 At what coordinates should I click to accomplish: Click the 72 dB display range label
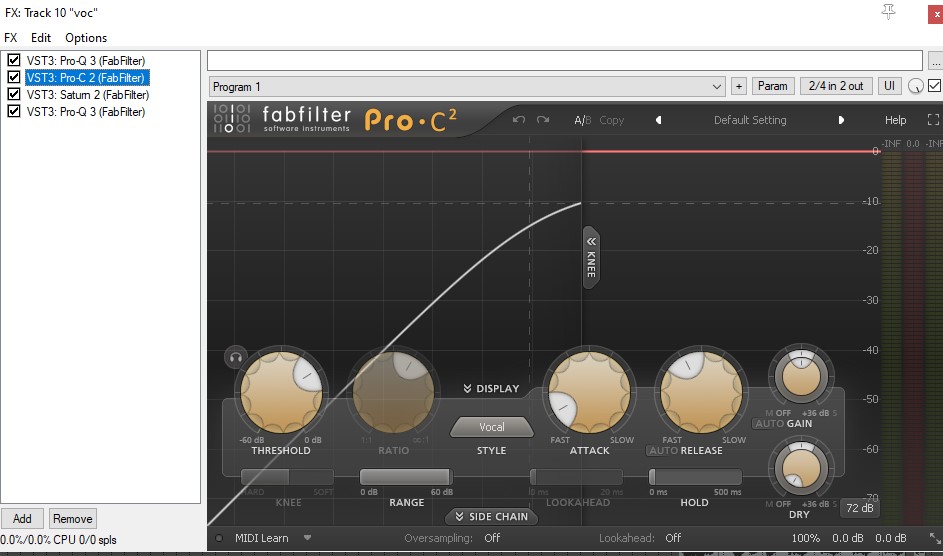coord(859,508)
